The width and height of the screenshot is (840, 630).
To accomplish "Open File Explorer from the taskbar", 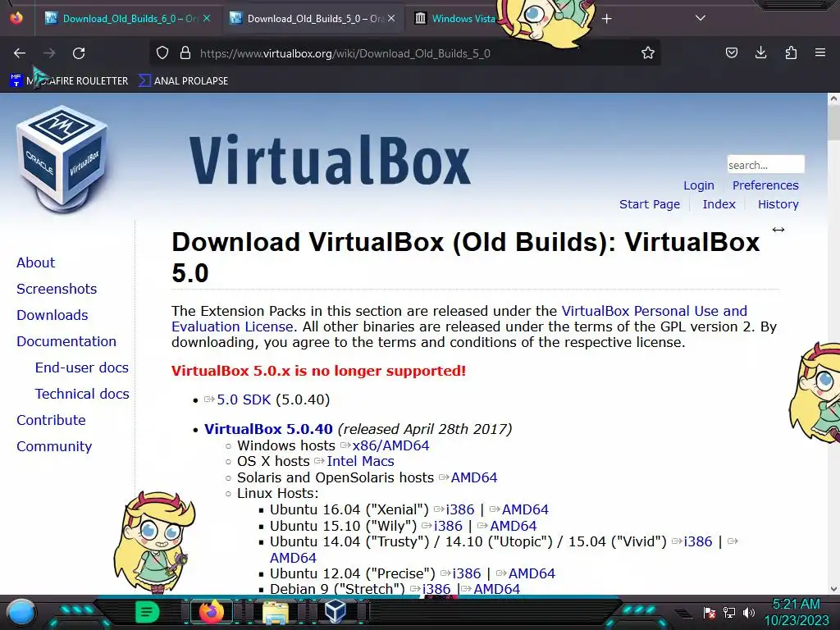I will [x=275, y=612].
